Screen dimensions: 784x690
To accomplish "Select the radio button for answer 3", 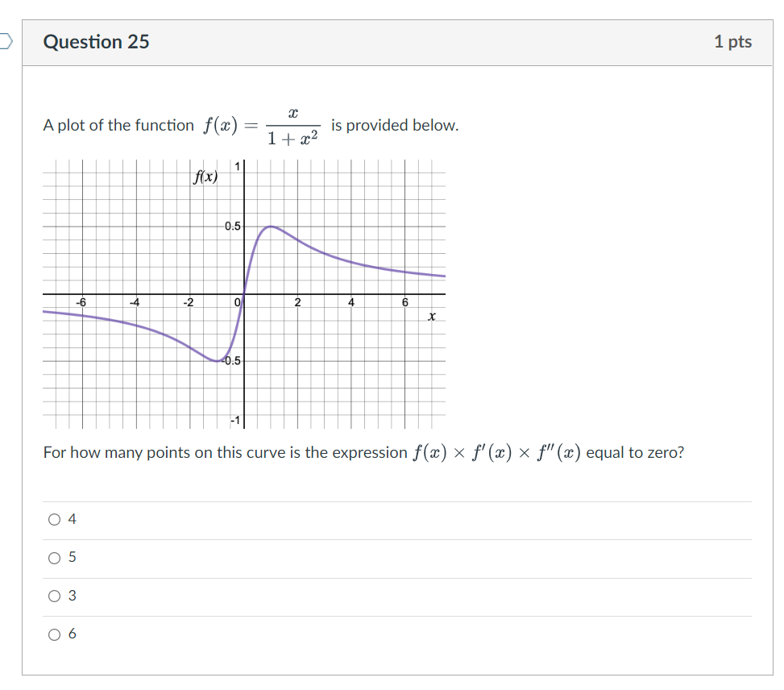I will (x=54, y=595).
